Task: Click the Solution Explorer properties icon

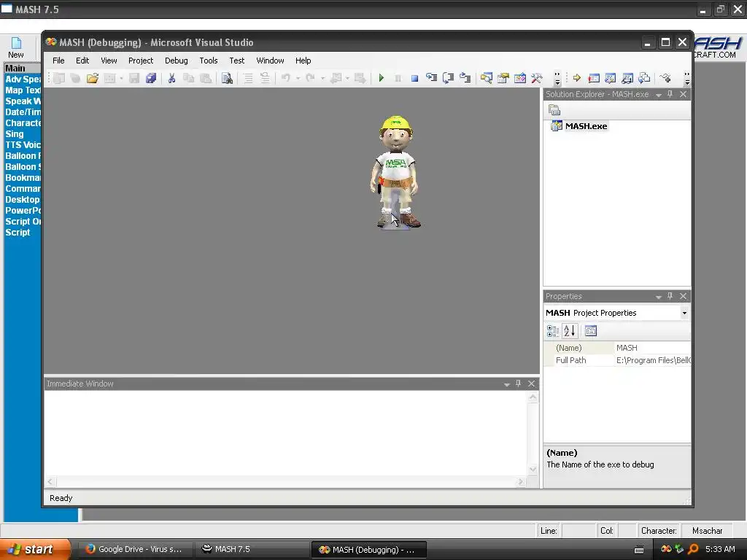Action: tap(554, 110)
